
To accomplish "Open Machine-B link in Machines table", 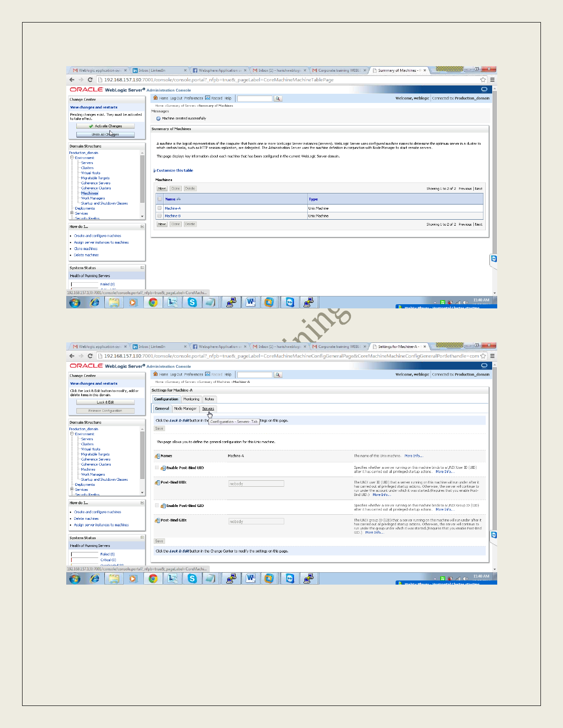I will tap(172, 216).
